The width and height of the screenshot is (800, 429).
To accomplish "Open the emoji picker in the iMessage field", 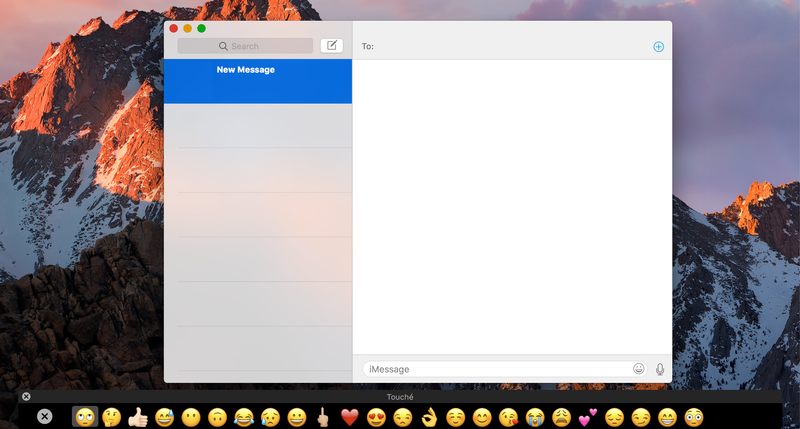I will 638,369.
